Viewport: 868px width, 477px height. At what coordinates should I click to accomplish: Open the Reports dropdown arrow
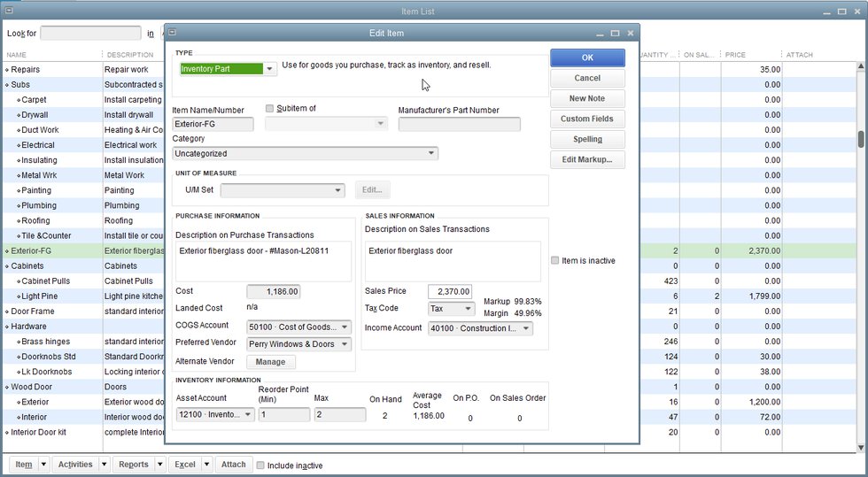[159, 465]
